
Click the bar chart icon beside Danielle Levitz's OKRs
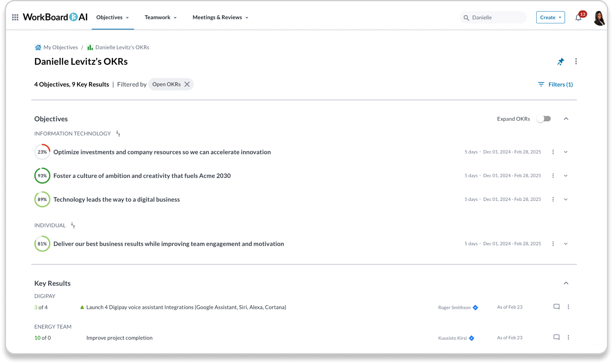point(90,47)
